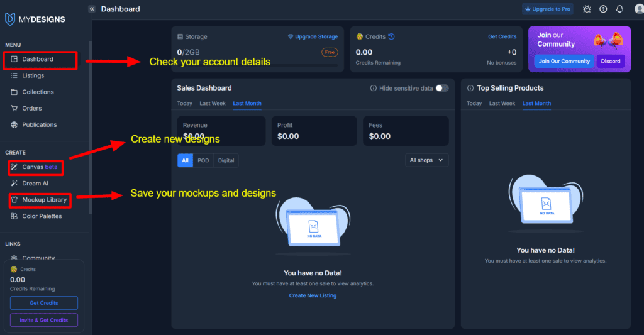Click the bug report icon

587,9
